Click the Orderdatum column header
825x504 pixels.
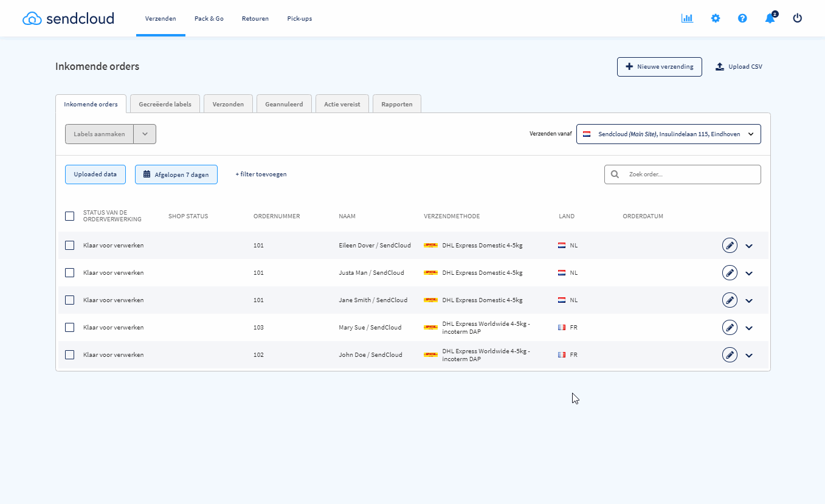point(643,216)
